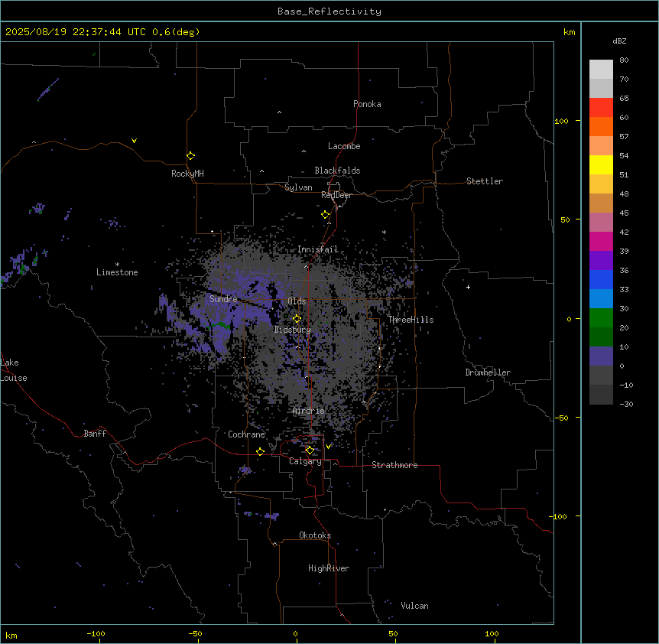
Task: Click the Cochrane town label
Action: click(x=246, y=434)
